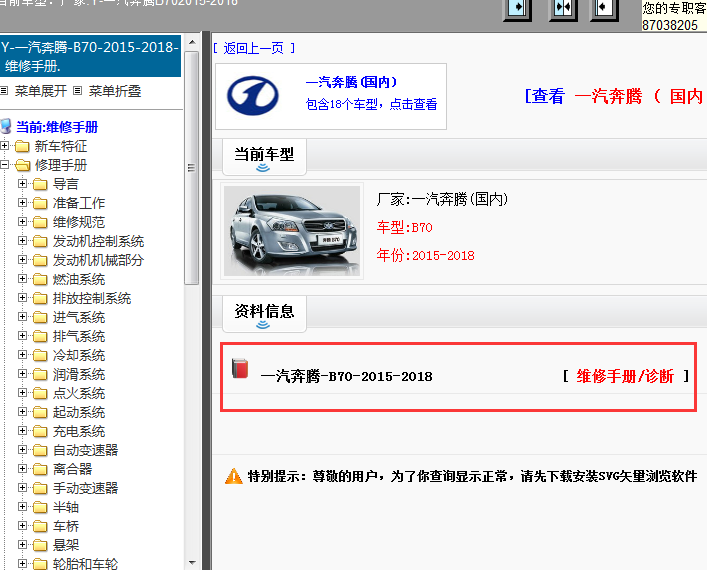Image resolution: width=707 pixels, height=570 pixels.
Task: Click the FAW Besturn brand logo
Action: click(x=252, y=96)
